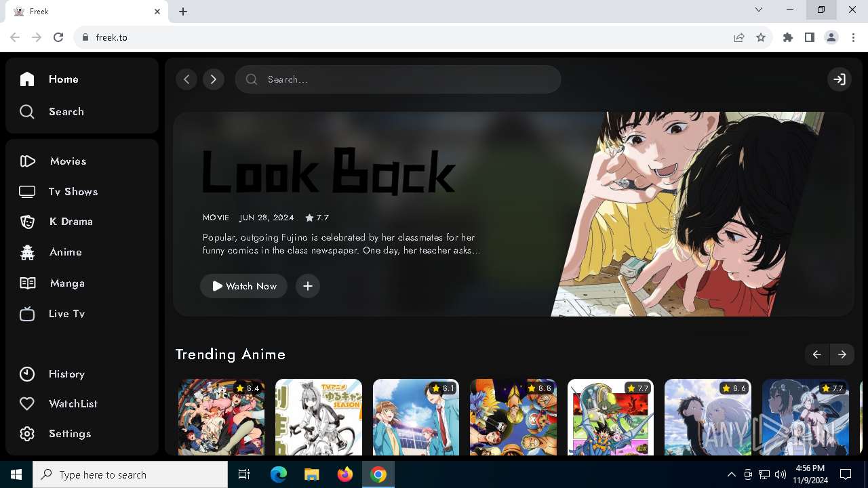
Task: Reload the freek.to page
Action: (58, 37)
